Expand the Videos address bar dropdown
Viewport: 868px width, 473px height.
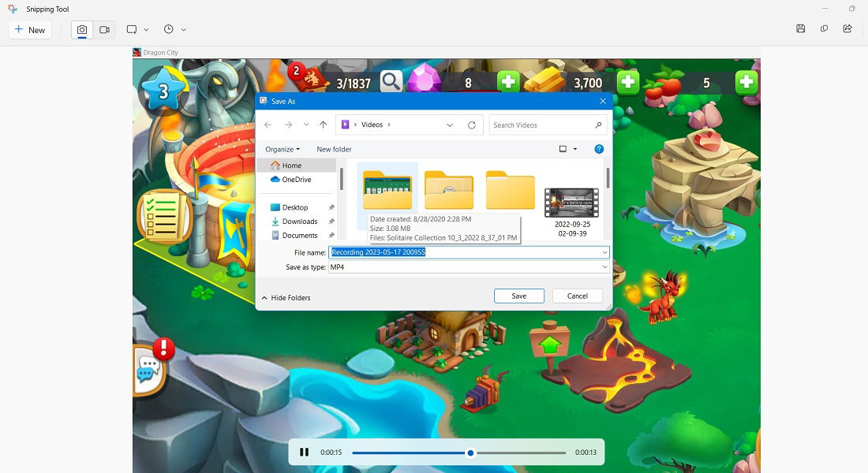(450, 125)
